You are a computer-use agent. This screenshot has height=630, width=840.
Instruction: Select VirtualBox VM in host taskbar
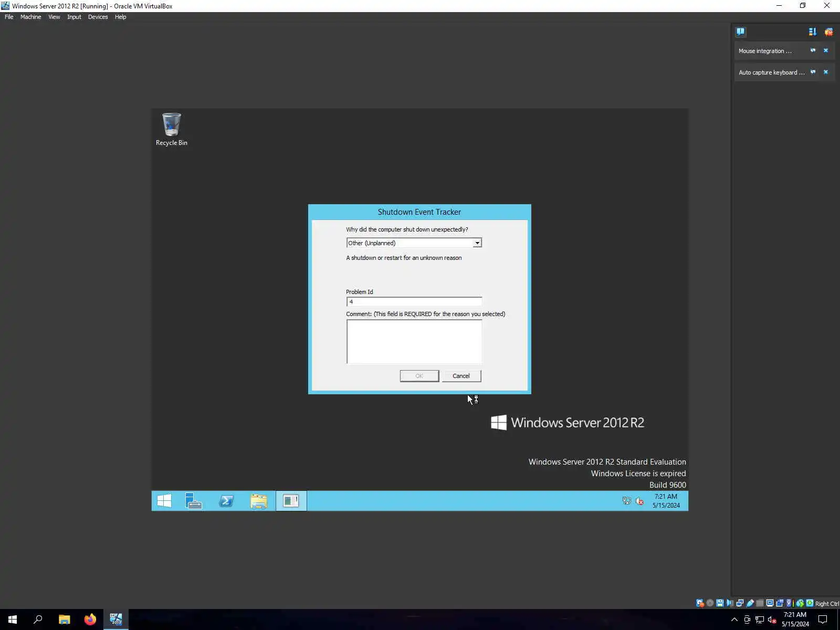115,619
